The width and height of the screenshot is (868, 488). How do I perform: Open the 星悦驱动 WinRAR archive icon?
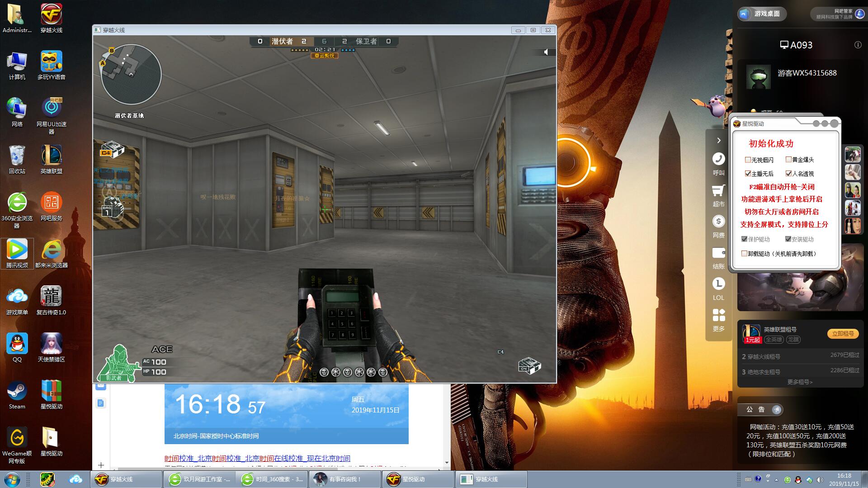pyautogui.click(x=51, y=395)
